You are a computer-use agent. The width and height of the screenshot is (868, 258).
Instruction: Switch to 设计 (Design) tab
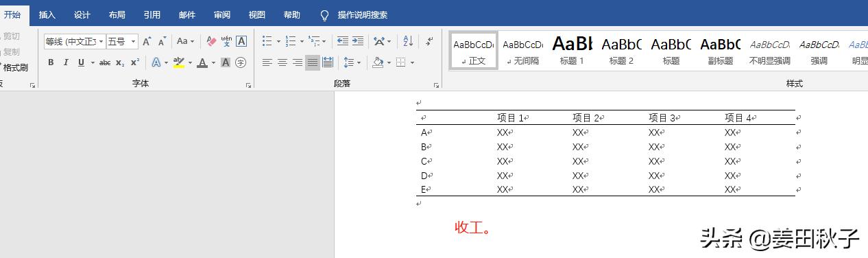82,15
